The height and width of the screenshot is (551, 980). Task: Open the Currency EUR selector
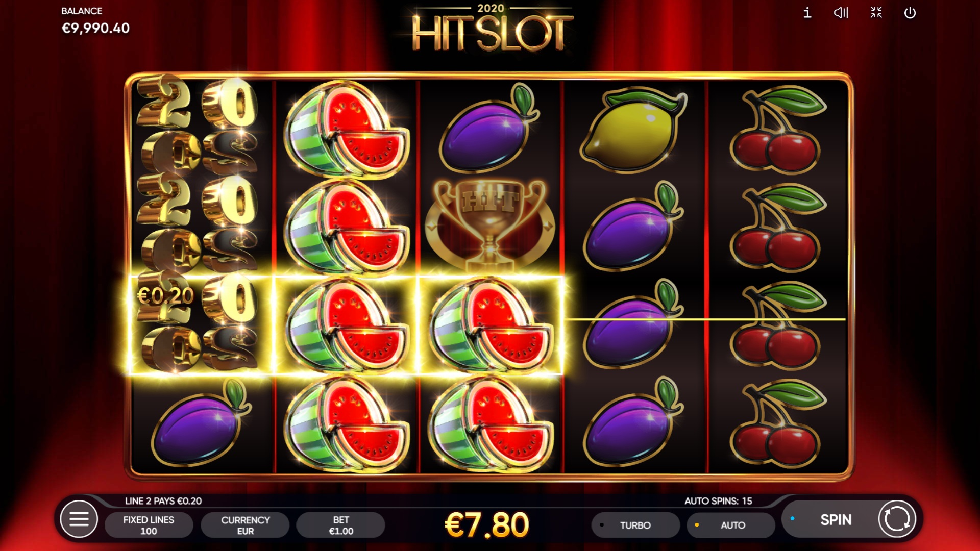tap(245, 525)
